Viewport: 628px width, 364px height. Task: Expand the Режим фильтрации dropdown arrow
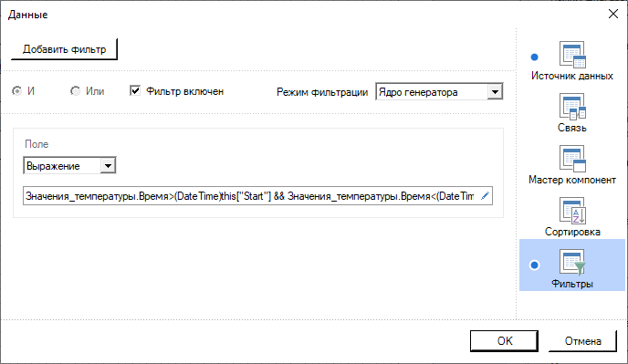coord(495,92)
